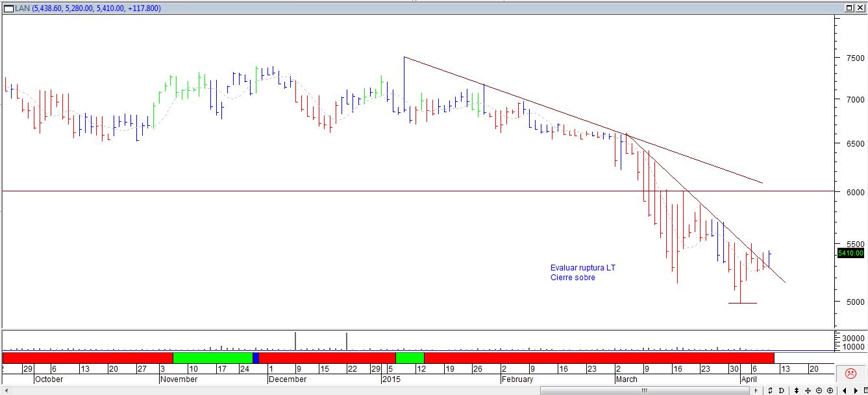Maximize the LAN chart window

click(x=849, y=8)
